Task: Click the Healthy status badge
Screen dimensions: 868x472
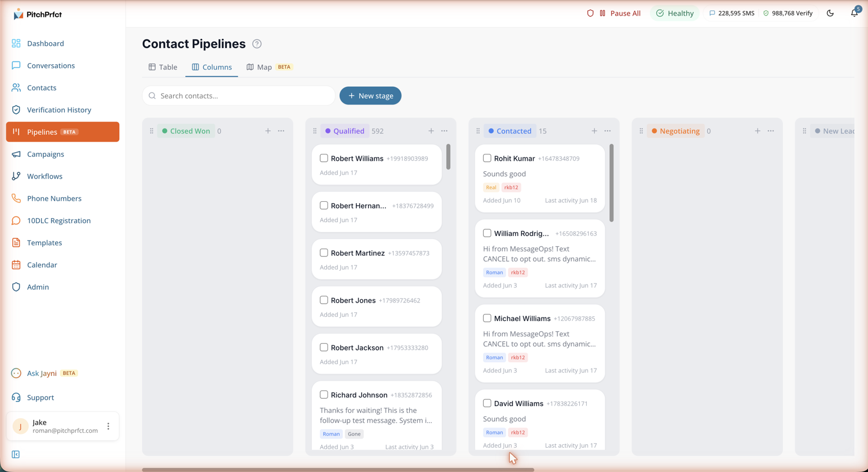Action: coord(675,13)
